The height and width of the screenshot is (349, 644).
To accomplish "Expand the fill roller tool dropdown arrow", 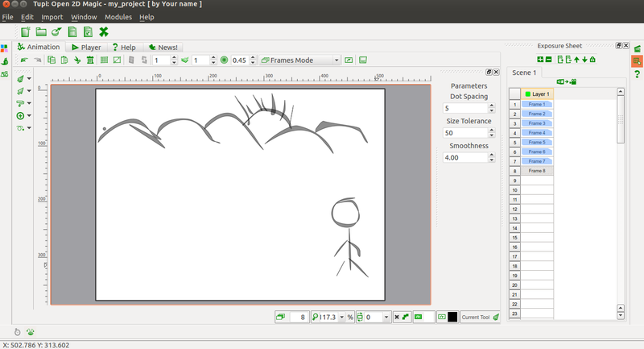I will click(x=29, y=103).
